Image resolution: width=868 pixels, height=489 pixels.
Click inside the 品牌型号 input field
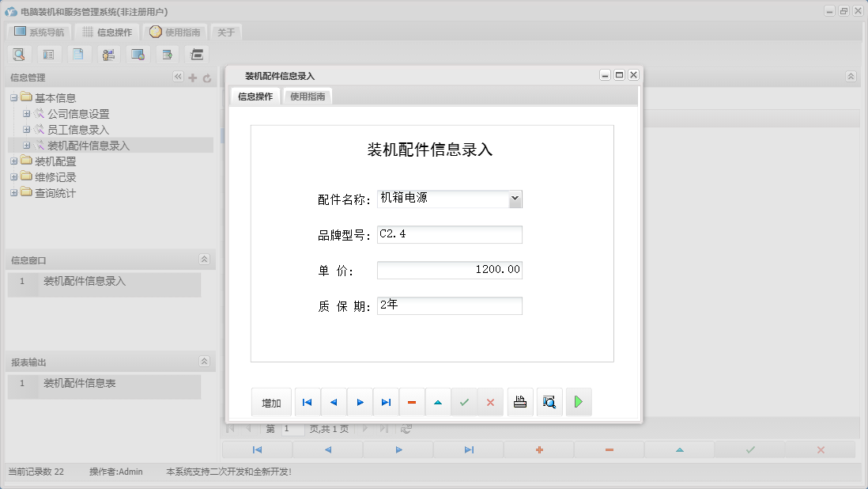coord(449,234)
